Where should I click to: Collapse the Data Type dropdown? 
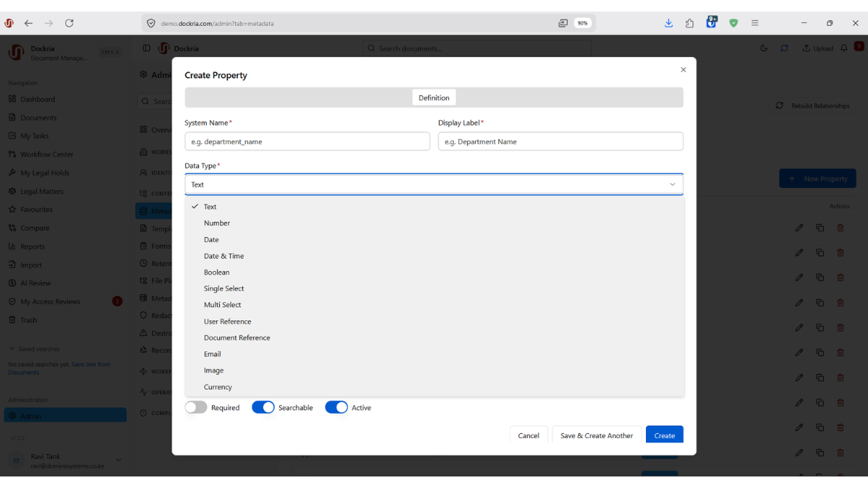[x=434, y=184]
